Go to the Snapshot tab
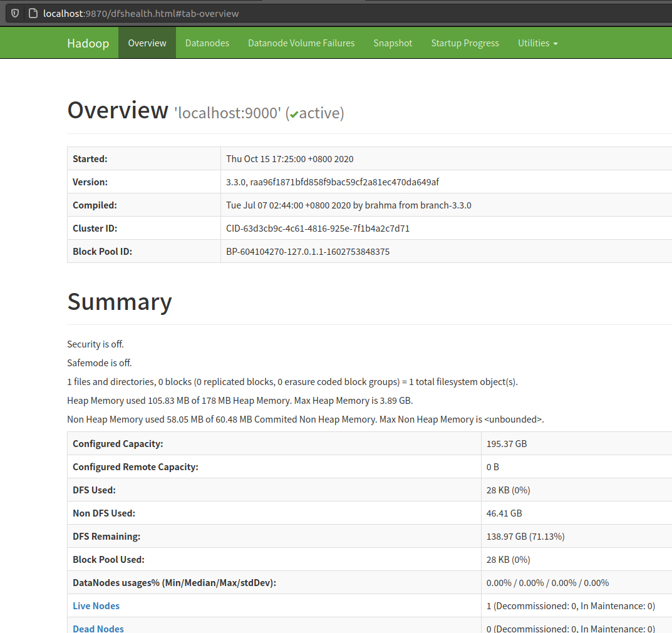This screenshot has width=672, height=633. [x=393, y=43]
